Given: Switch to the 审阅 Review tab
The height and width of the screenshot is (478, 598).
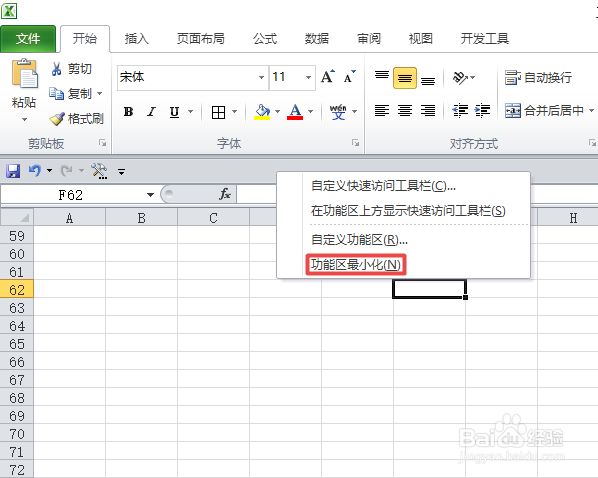Looking at the screenshot, I should 368,39.
